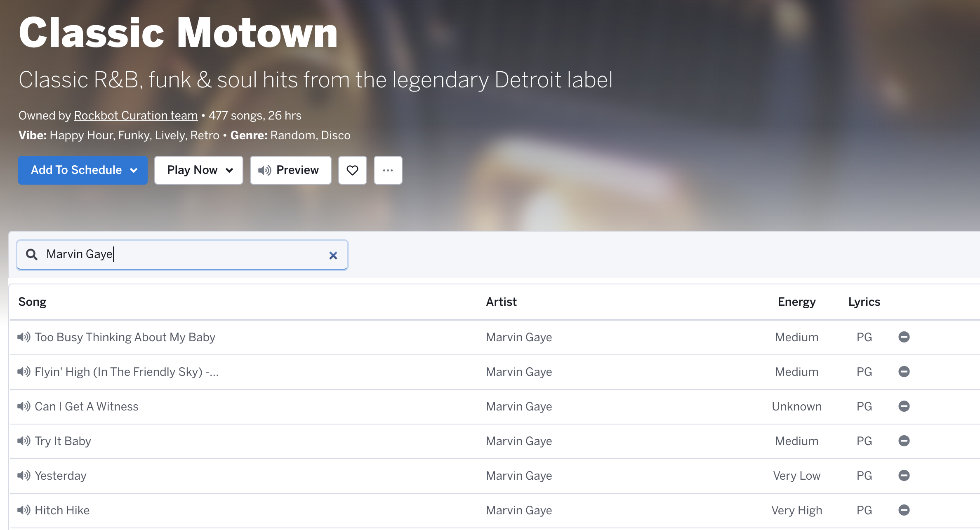Preview Try It Baby speaker icon
This screenshot has height=530, width=980.
coord(24,441)
